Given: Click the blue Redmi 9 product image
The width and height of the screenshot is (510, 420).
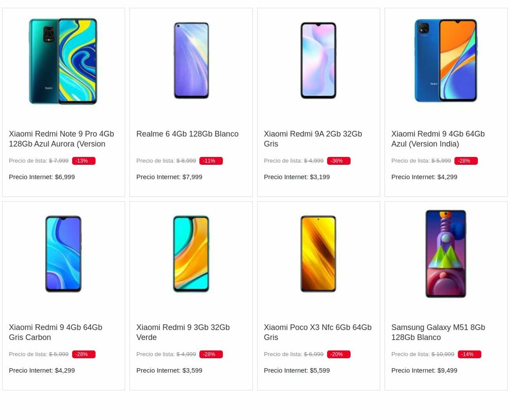Looking at the screenshot, I should click(x=446, y=60).
